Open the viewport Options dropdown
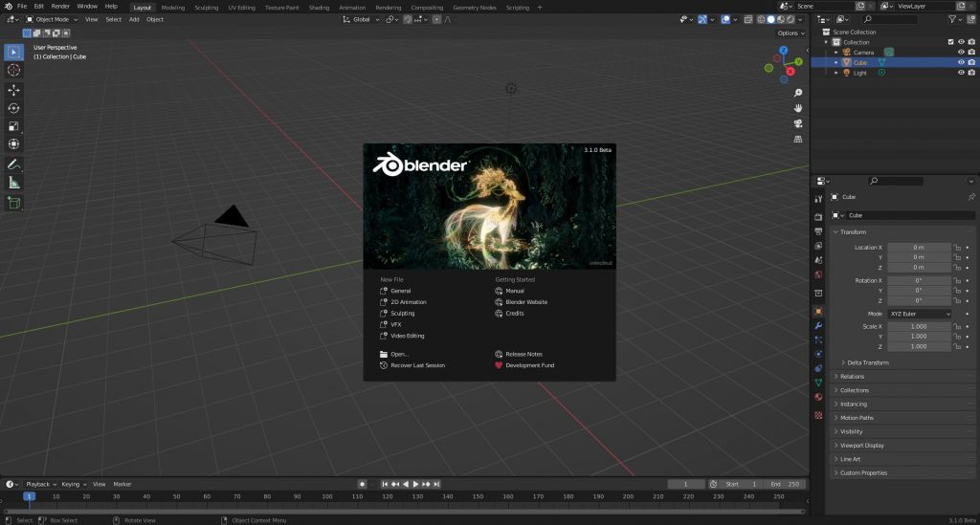The width and height of the screenshot is (980, 525). click(x=791, y=33)
